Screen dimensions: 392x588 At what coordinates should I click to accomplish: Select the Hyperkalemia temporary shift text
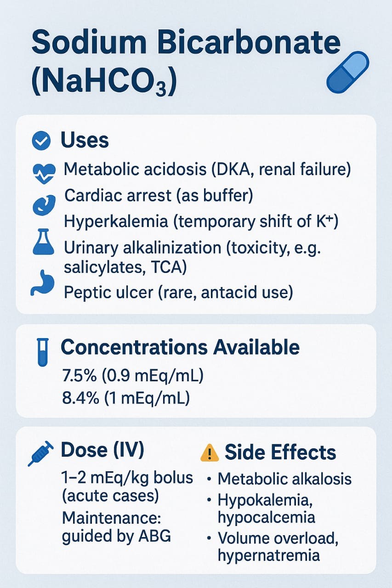202,221
